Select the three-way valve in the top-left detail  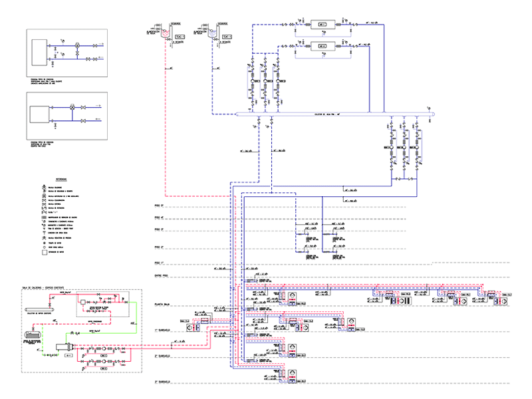tap(78, 45)
